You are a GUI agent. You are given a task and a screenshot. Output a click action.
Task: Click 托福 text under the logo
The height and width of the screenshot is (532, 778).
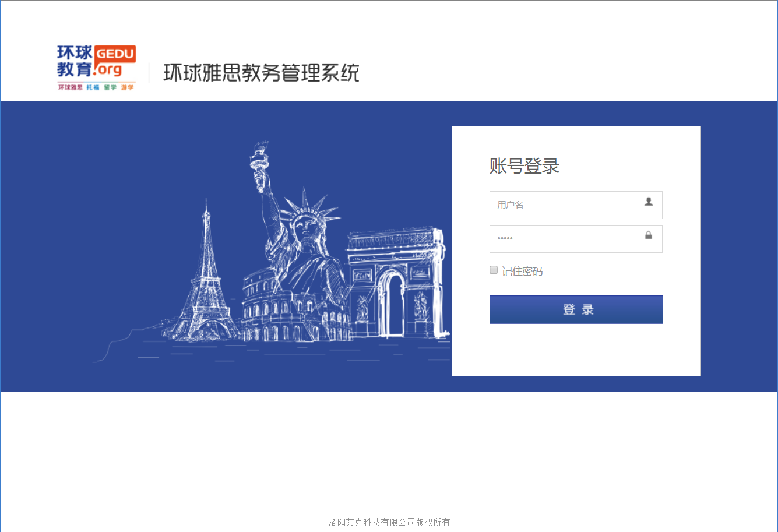click(93, 87)
